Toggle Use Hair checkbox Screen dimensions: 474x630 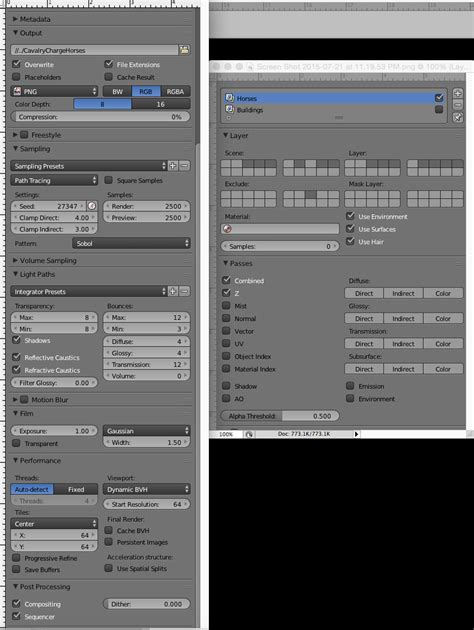pyautogui.click(x=350, y=241)
